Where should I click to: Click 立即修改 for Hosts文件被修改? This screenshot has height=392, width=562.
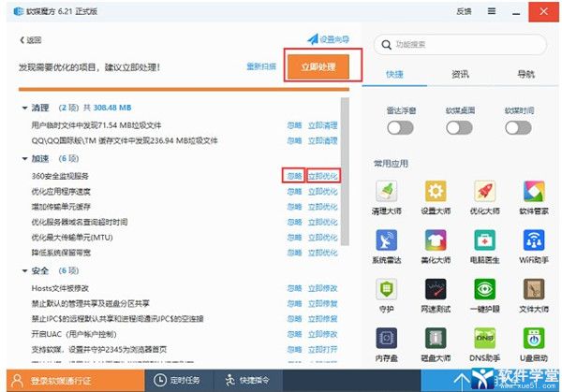point(323,288)
